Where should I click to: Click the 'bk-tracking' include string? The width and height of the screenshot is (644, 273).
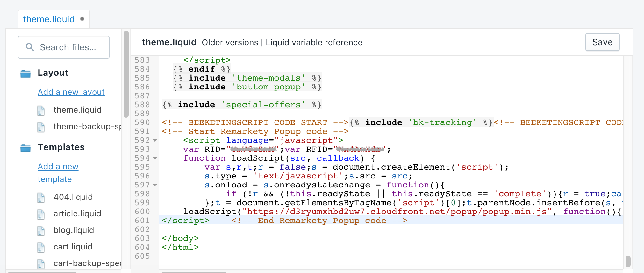(x=442, y=122)
